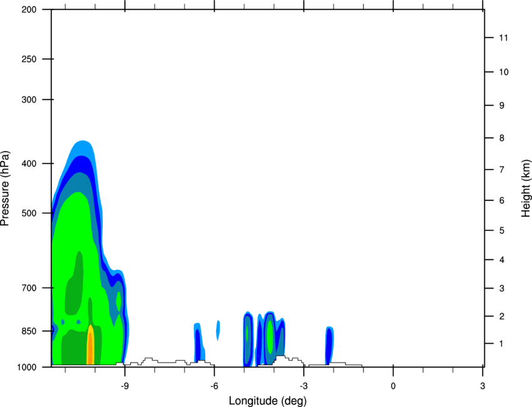
Task: Click the 11 km height label
Action: click(x=503, y=38)
